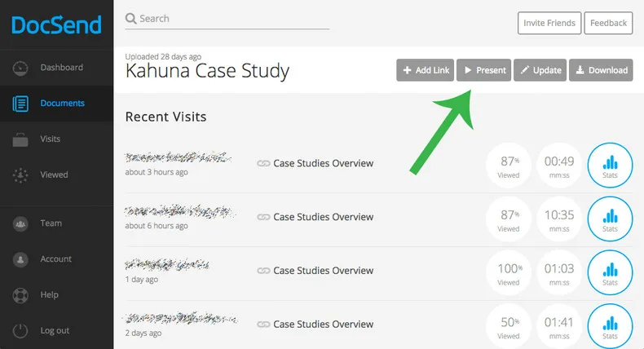This screenshot has height=349, width=644.
Task: Open Stats for visit 1 day ago
Action: pyautogui.click(x=610, y=272)
